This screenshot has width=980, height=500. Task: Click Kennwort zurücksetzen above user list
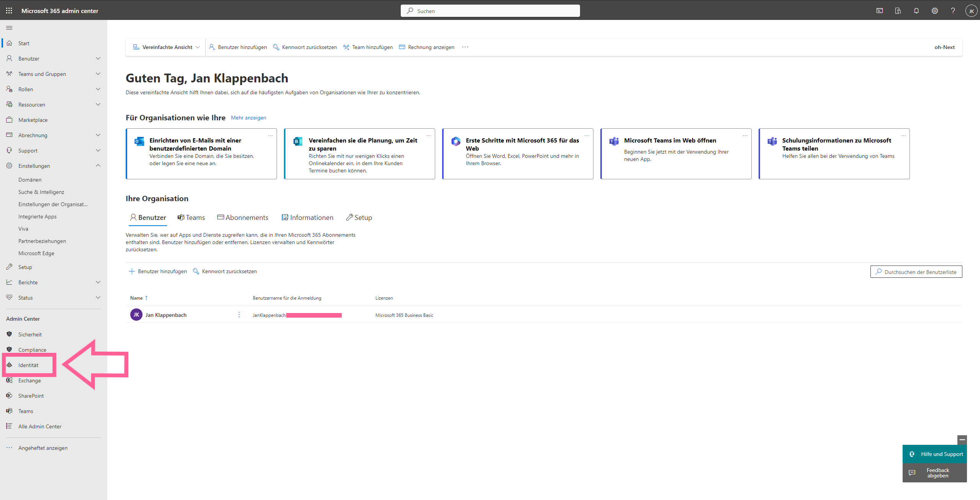[x=225, y=271]
